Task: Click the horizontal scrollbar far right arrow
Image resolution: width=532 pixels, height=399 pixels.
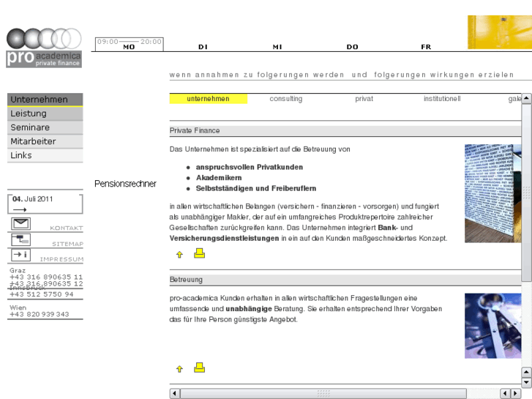Action: tap(516, 394)
